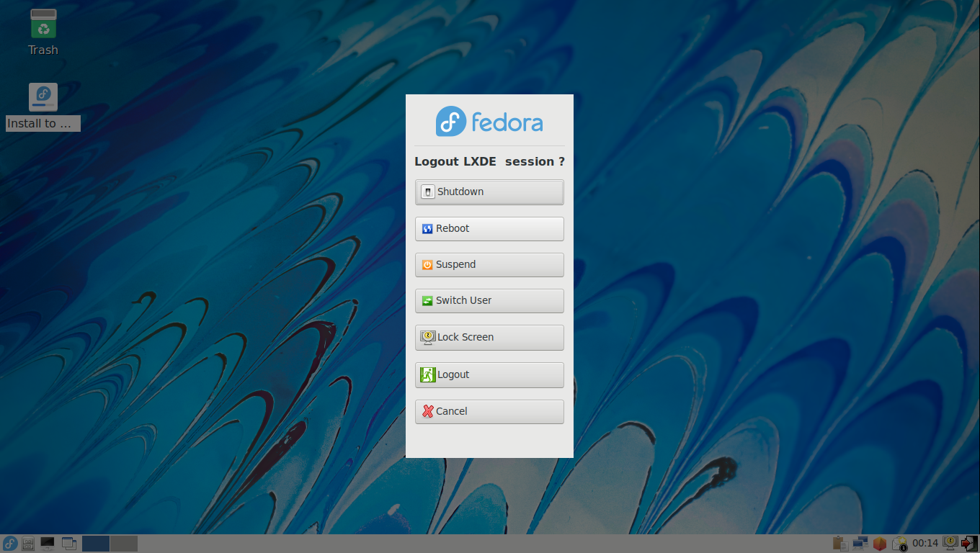The width and height of the screenshot is (980, 553).
Task: Switch to first workspace in pager
Action: tap(96, 544)
